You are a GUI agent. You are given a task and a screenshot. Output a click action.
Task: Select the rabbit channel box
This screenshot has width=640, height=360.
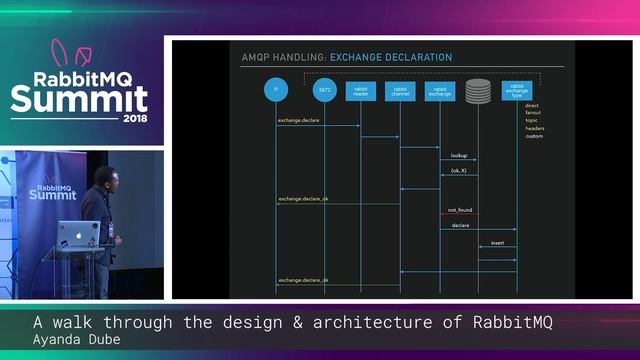coord(400,91)
